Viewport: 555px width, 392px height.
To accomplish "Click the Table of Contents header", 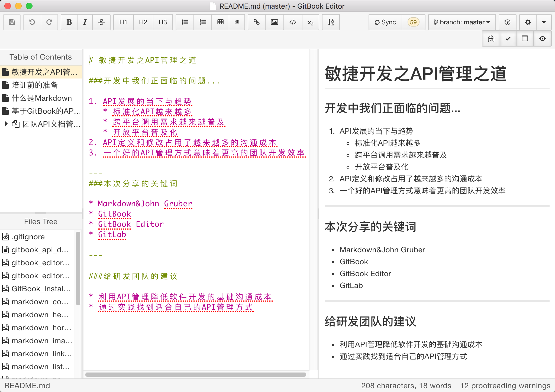I will (41, 57).
